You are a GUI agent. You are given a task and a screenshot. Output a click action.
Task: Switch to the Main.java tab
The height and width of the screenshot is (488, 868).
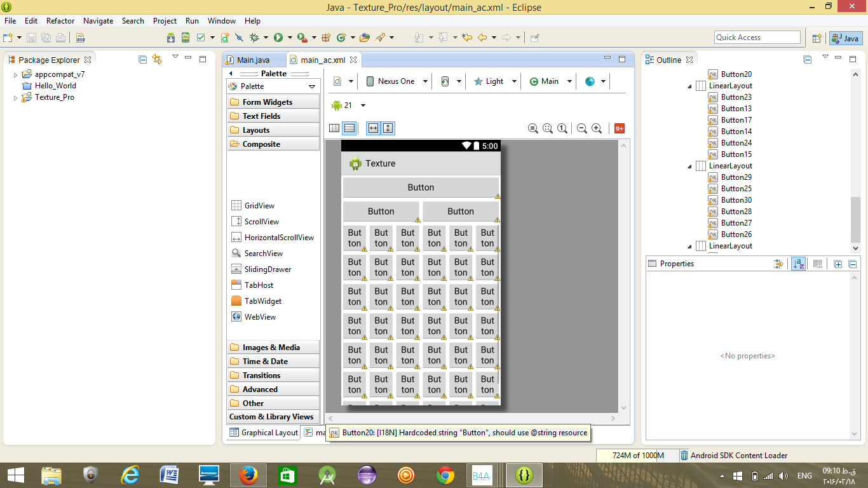coord(252,60)
